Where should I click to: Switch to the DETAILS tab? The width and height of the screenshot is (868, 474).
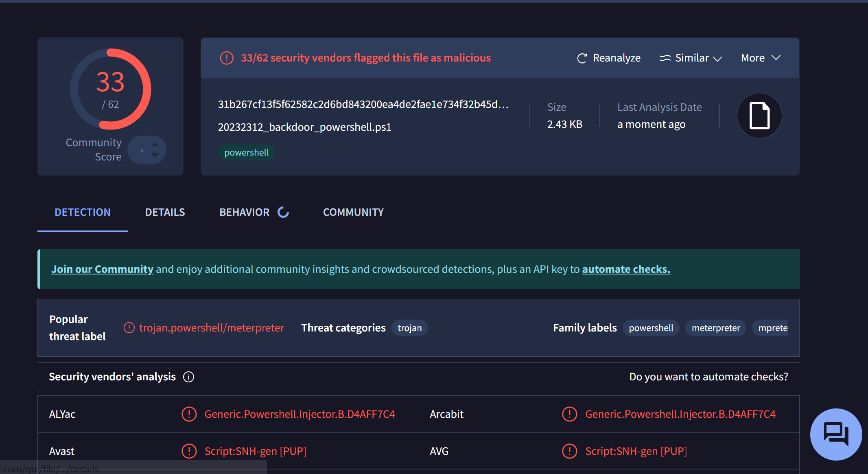pyautogui.click(x=165, y=212)
